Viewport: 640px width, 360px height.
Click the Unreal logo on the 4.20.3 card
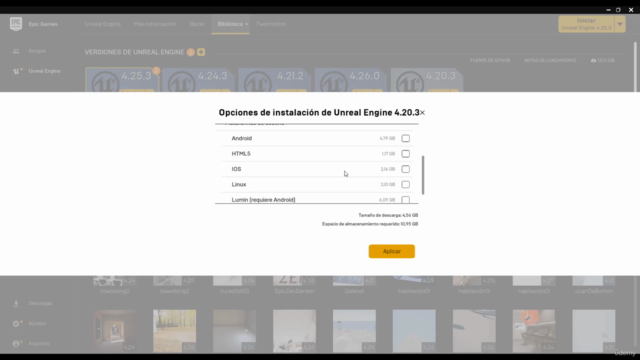pos(410,83)
